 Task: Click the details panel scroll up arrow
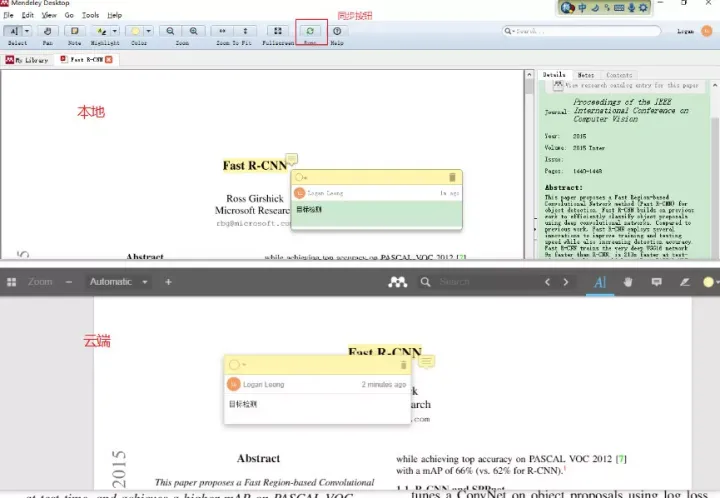point(715,85)
